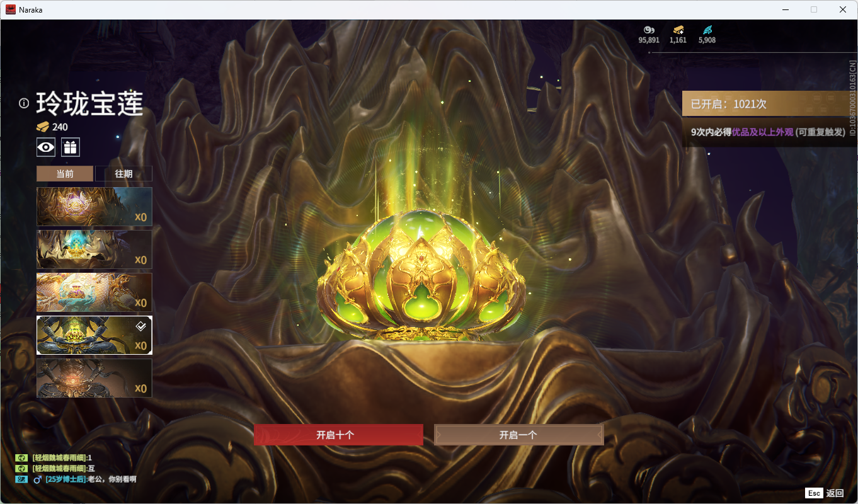
Task: Click the globe channel icon beside message ":互"
Action: click(21, 468)
